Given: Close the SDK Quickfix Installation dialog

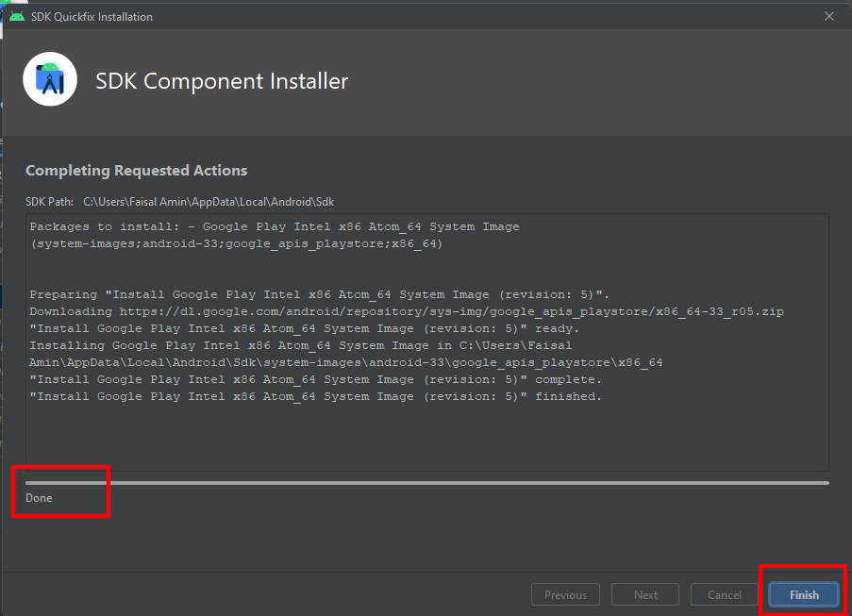Looking at the screenshot, I should point(829,16).
